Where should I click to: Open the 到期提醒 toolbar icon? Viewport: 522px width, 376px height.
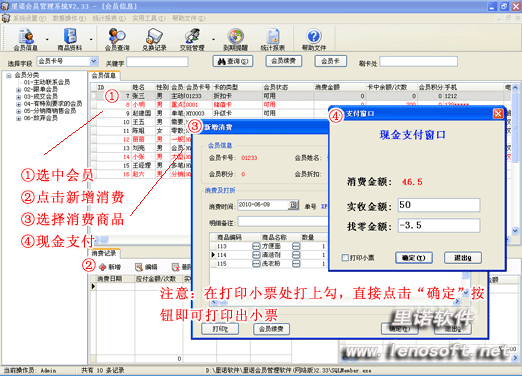tap(235, 40)
